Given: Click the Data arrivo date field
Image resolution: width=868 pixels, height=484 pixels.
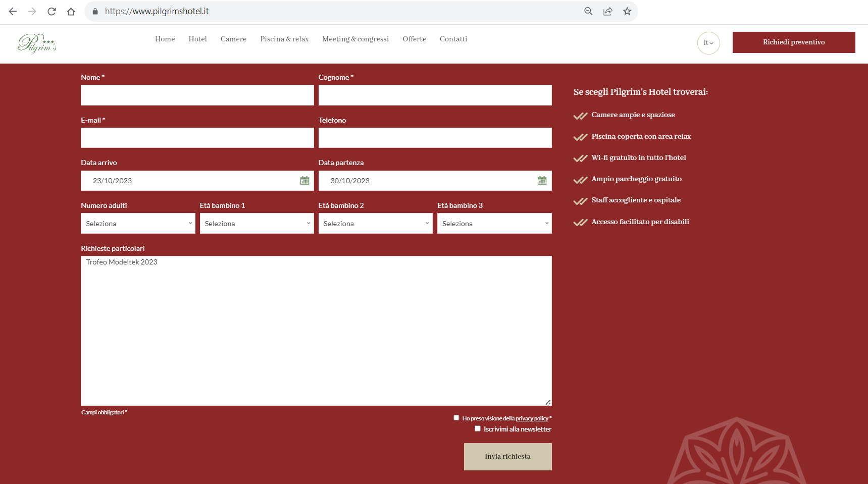Looking at the screenshot, I should click(197, 181).
